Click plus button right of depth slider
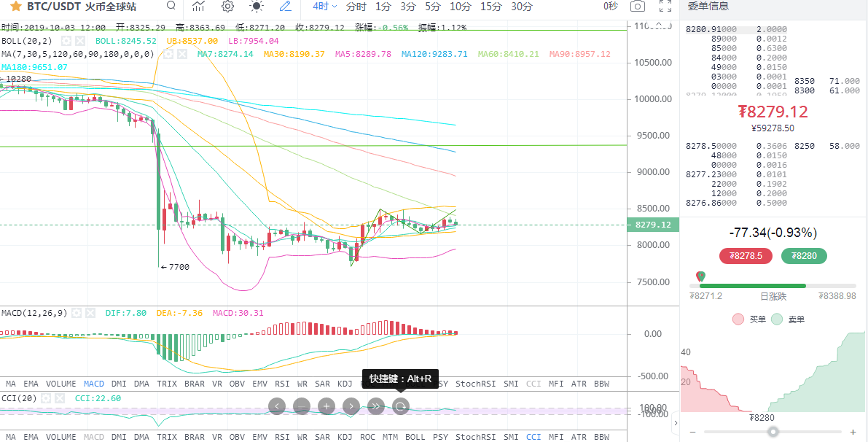The image size is (868, 442). point(853,432)
